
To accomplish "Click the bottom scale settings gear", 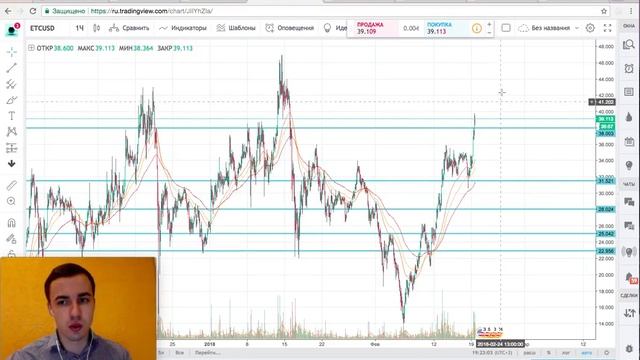I will pyautogui.click(x=607, y=353).
